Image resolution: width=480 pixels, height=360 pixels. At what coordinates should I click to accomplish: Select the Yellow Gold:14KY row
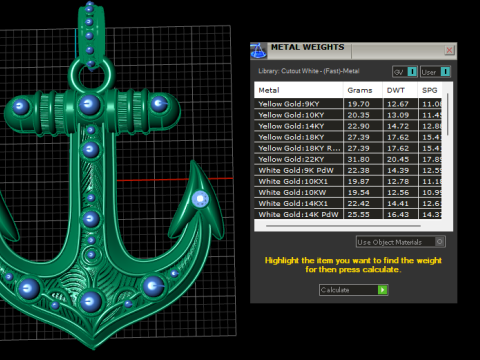(x=348, y=126)
